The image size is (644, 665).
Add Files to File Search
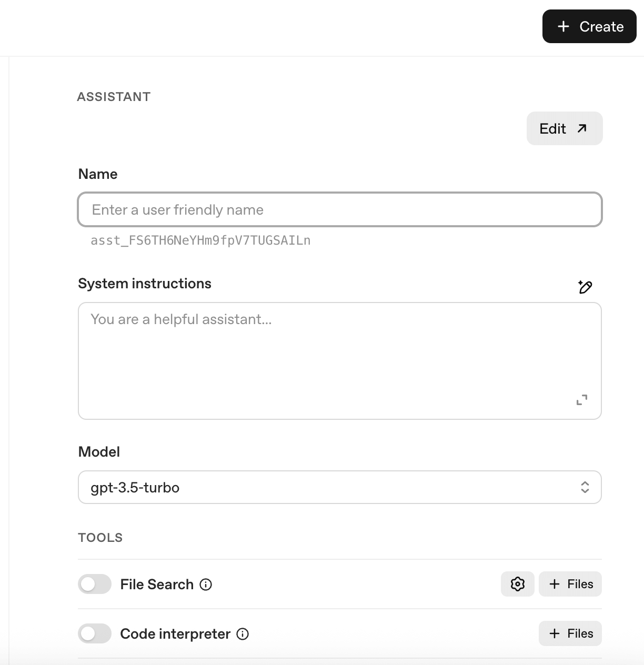point(570,584)
